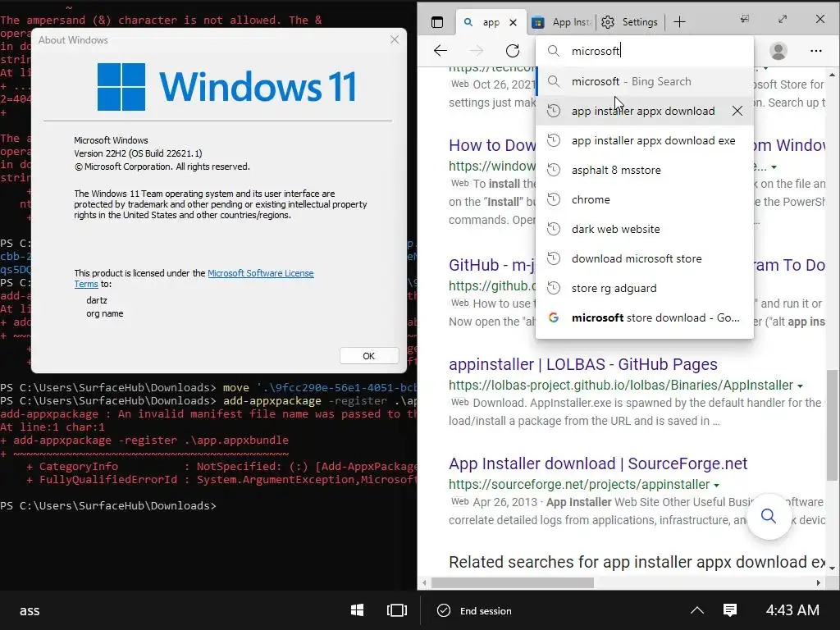840x630 pixels.
Task: Click the history icon beside 'asphalt 8 msstore'
Action: [554, 170]
